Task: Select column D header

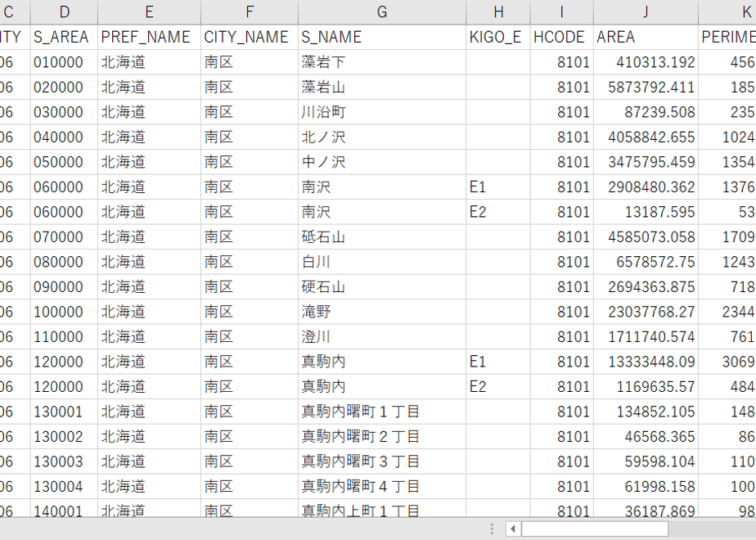Action: click(64, 12)
